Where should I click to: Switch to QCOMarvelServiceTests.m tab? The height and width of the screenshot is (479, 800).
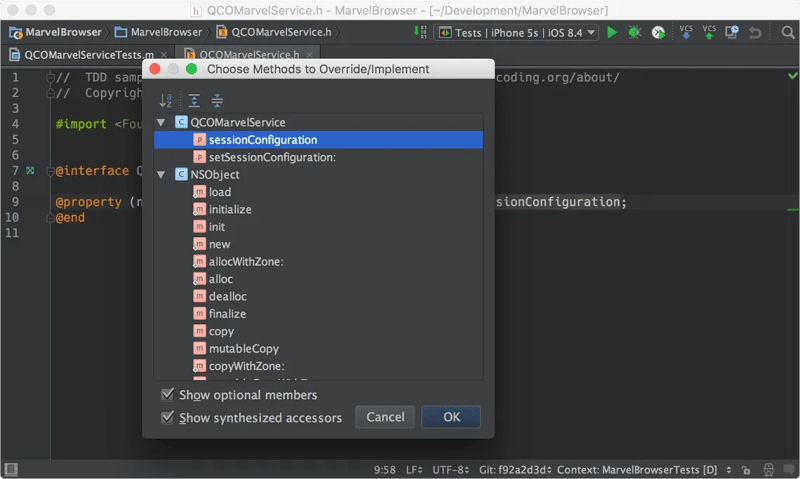pyautogui.click(x=89, y=55)
